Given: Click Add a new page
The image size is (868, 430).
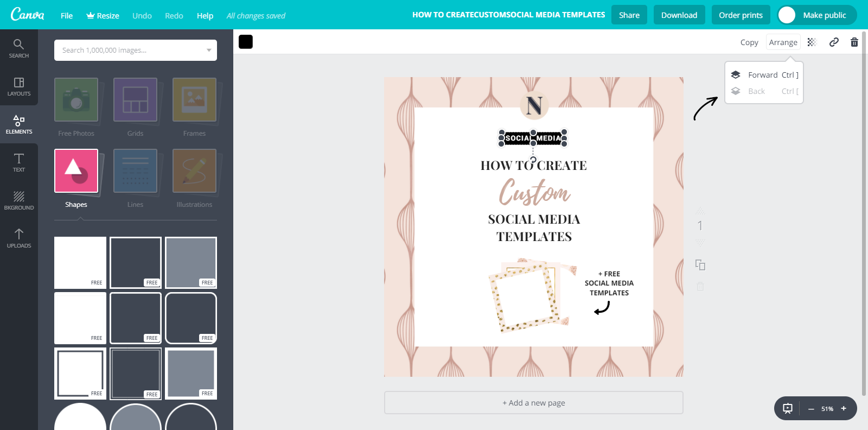Looking at the screenshot, I should click(533, 403).
